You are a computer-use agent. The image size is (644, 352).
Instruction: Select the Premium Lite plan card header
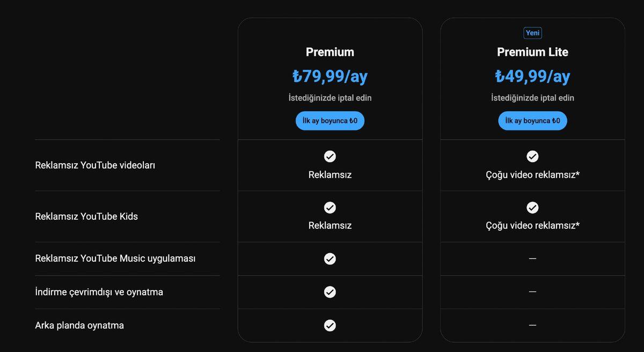tap(532, 52)
